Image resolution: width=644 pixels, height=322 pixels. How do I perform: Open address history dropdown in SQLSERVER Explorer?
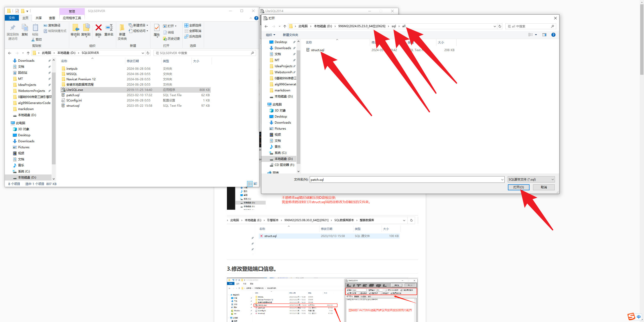143,53
